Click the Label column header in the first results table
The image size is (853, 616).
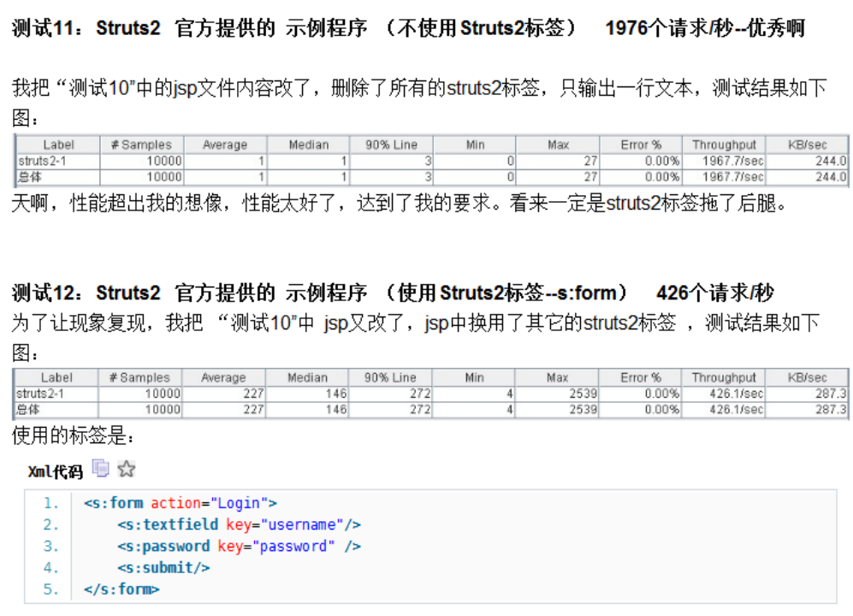click(x=58, y=145)
